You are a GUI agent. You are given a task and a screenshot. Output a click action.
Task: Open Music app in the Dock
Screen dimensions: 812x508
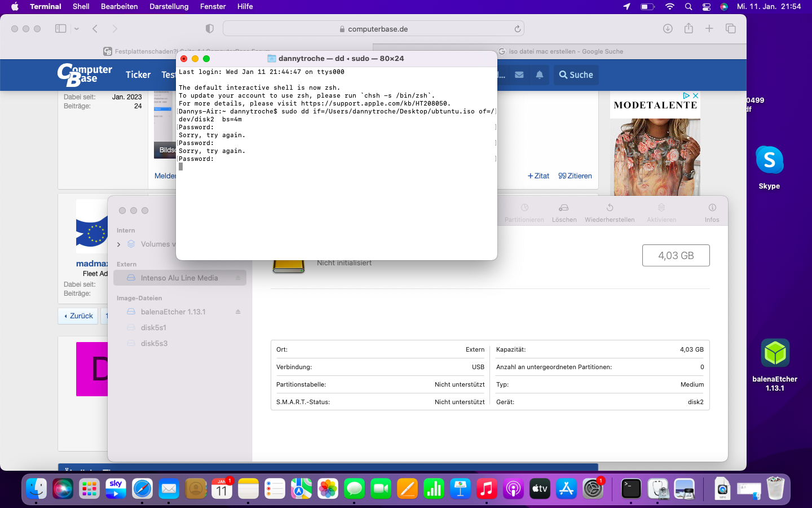click(x=487, y=489)
